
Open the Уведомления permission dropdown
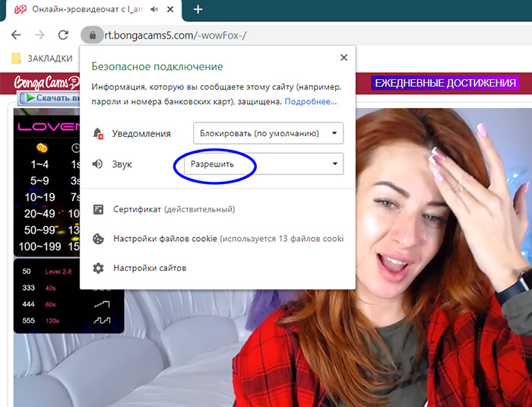point(268,133)
